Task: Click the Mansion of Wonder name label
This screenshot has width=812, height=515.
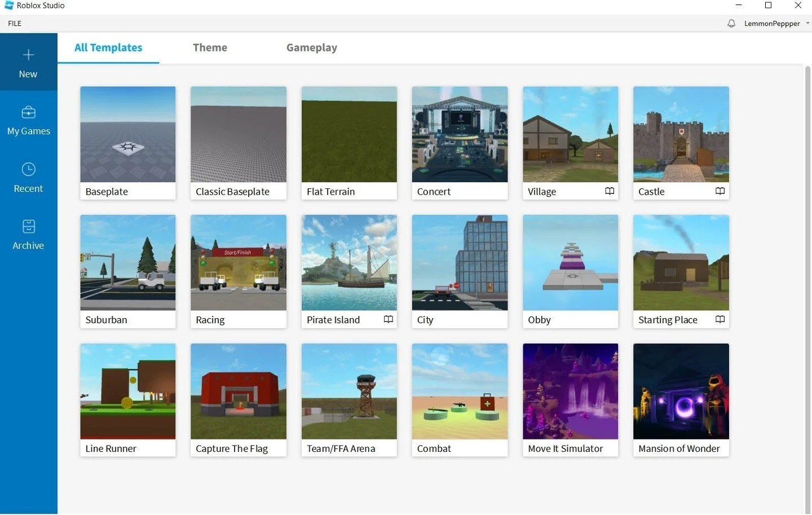Action: coord(679,448)
